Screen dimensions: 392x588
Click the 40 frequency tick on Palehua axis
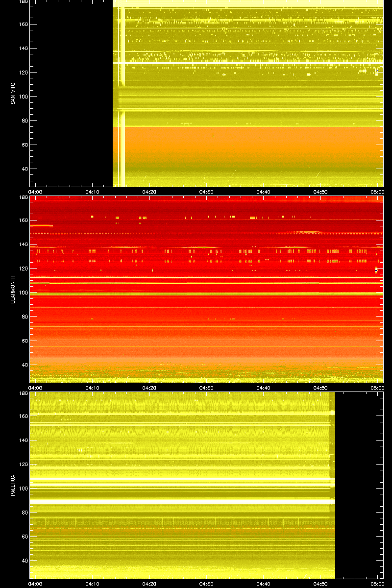[24, 561]
